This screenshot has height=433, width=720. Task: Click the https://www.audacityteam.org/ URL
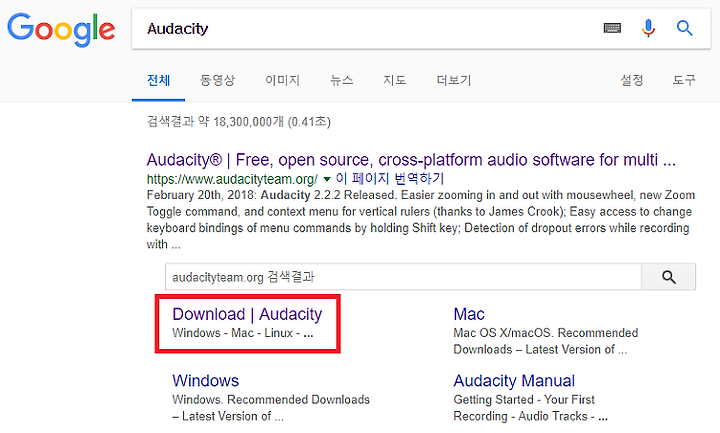[232, 179]
